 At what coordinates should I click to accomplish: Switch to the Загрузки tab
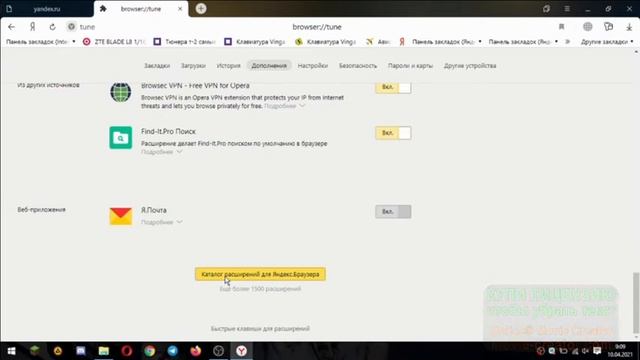[x=193, y=66]
